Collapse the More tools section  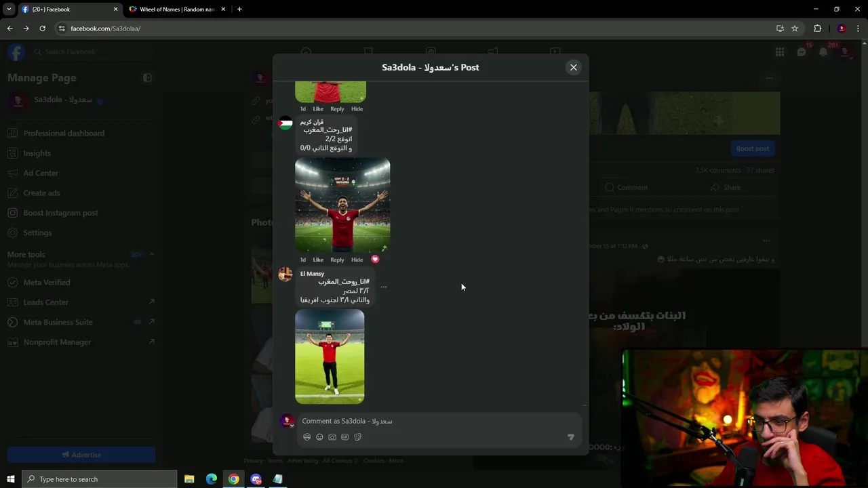pos(152,254)
